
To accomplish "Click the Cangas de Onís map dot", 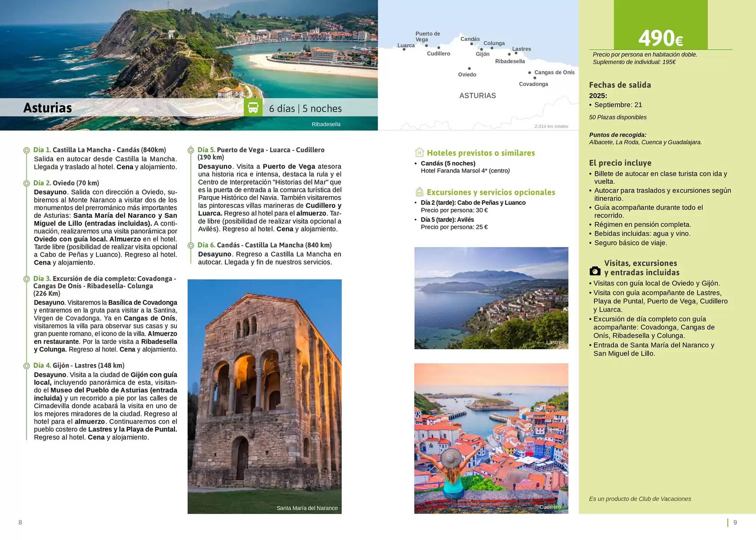I will click(529, 72).
